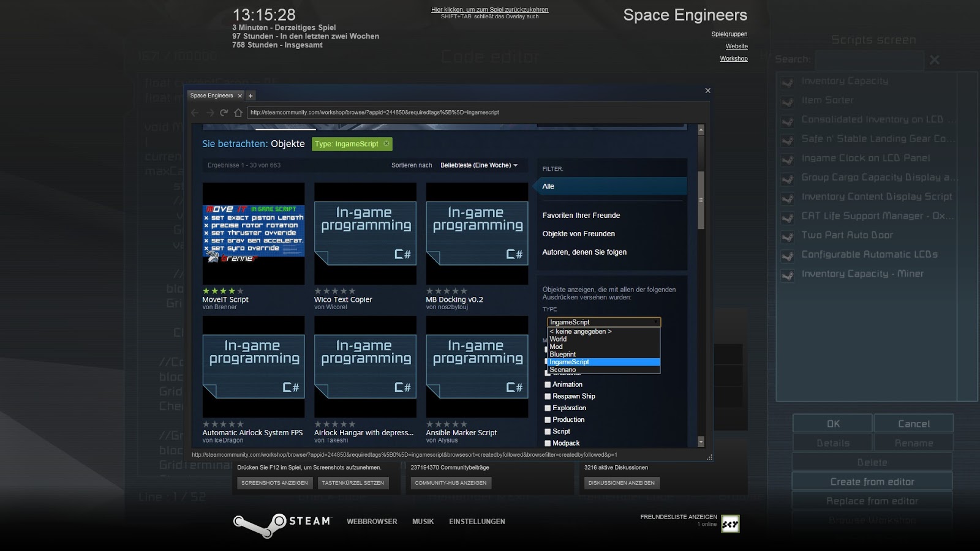Enable the Production tag checkbox
This screenshot has width=980, height=551.
click(x=548, y=419)
